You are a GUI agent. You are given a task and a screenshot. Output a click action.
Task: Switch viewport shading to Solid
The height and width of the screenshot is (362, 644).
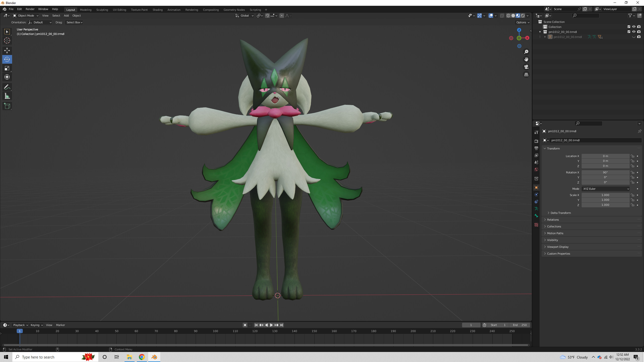pyautogui.click(x=513, y=16)
